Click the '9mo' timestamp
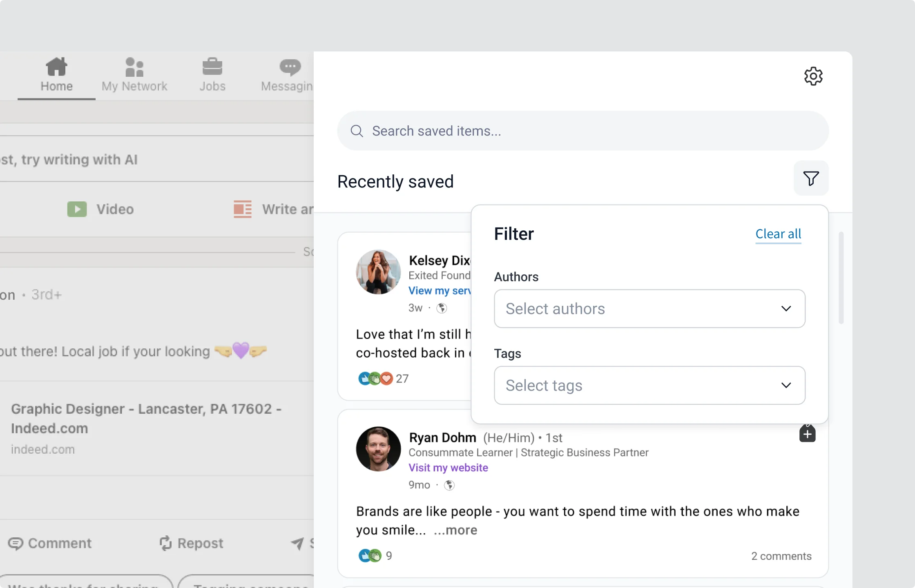Viewport: 915px width, 588px height. pos(419,485)
